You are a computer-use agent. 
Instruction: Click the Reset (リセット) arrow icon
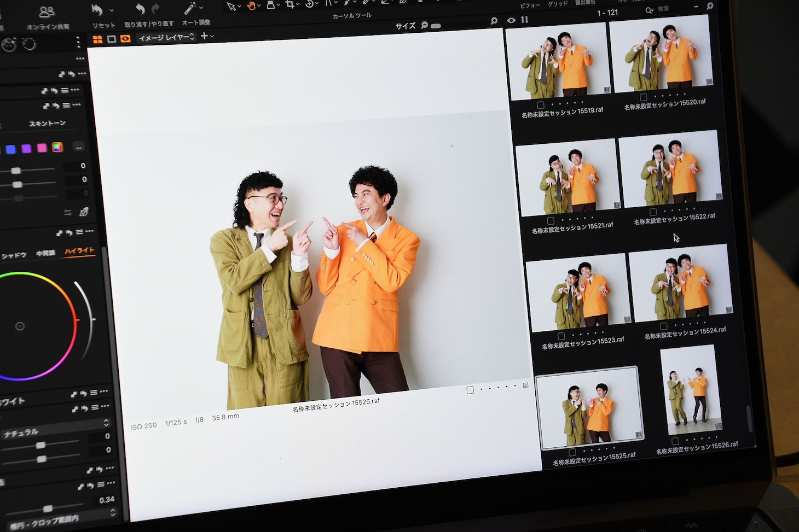tap(97, 10)
